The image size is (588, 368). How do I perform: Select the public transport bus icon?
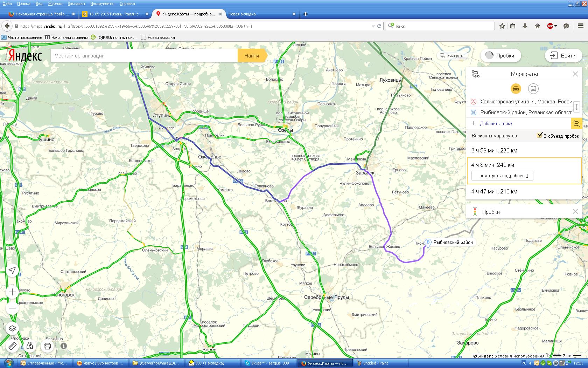533,89
